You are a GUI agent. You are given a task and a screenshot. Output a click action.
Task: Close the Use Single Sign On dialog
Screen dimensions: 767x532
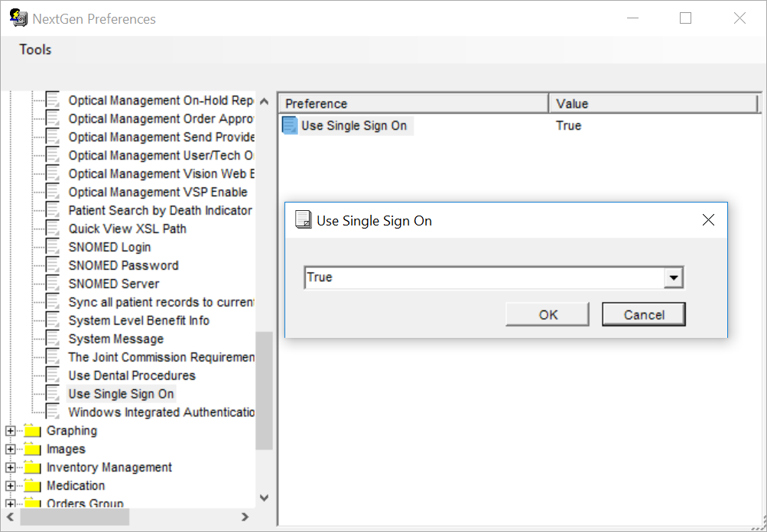708,220
